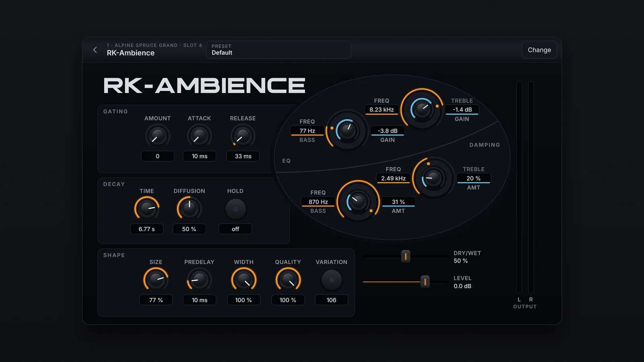This screenshot has height=362, width=644.
Task: Select EQ bass frequency field 77 Hz
Action: tap(307, 131)
